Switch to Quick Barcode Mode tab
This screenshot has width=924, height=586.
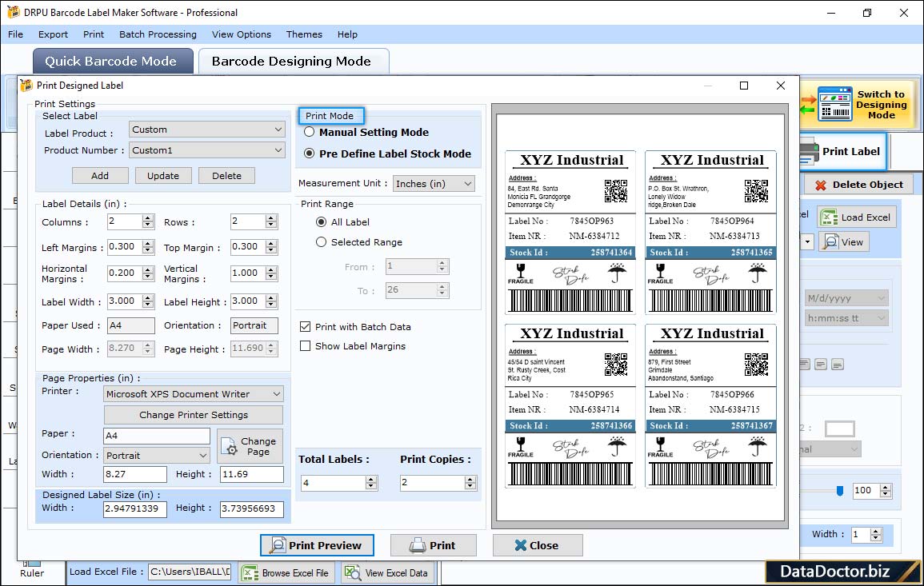click(x=113, y=62)
